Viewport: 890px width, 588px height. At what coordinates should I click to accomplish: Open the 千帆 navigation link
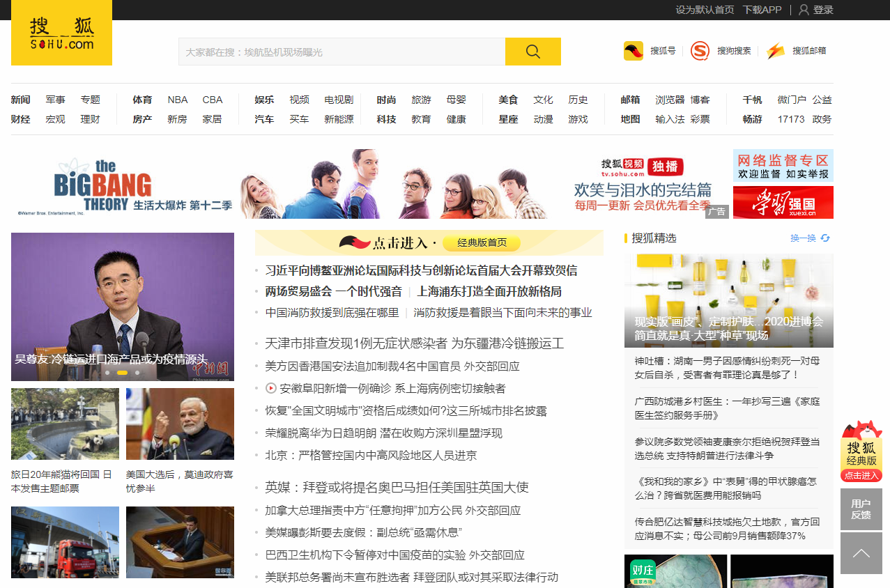pos(753,100)
